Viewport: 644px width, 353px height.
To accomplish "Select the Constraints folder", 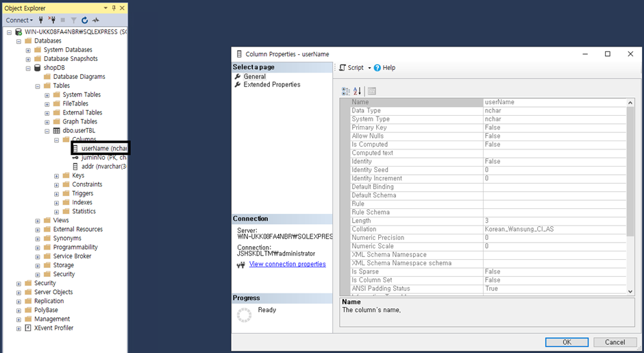I will click(x=87, y=184).
